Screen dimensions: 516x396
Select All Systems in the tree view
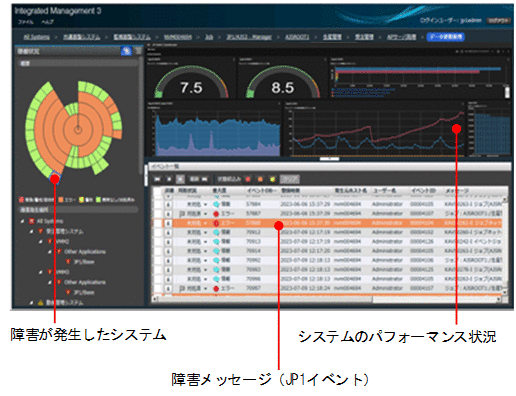(x=50, y=221)
